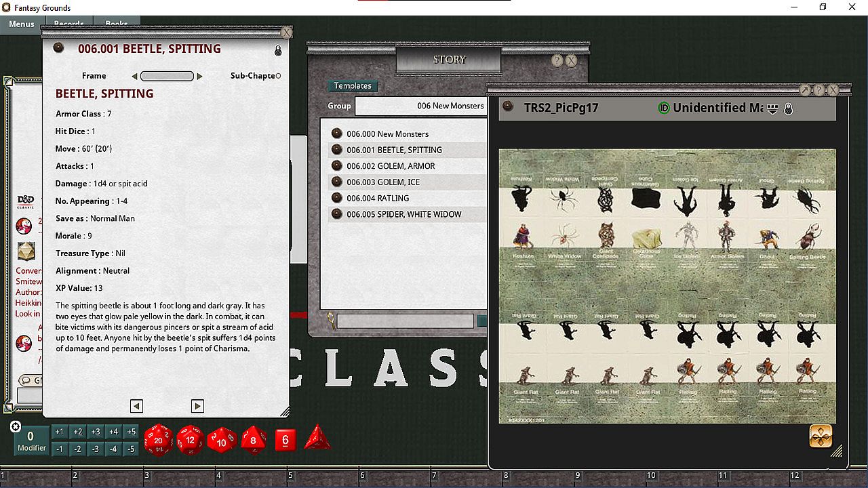Add +2 to the modifier
Screen dimensions: 868x488
pyautogui.click(x=77, y=432)
